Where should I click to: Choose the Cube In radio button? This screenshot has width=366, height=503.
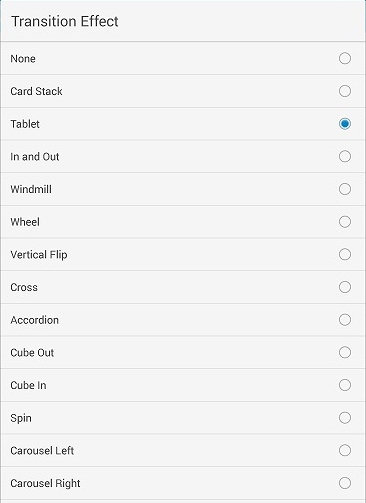(345, 385)
